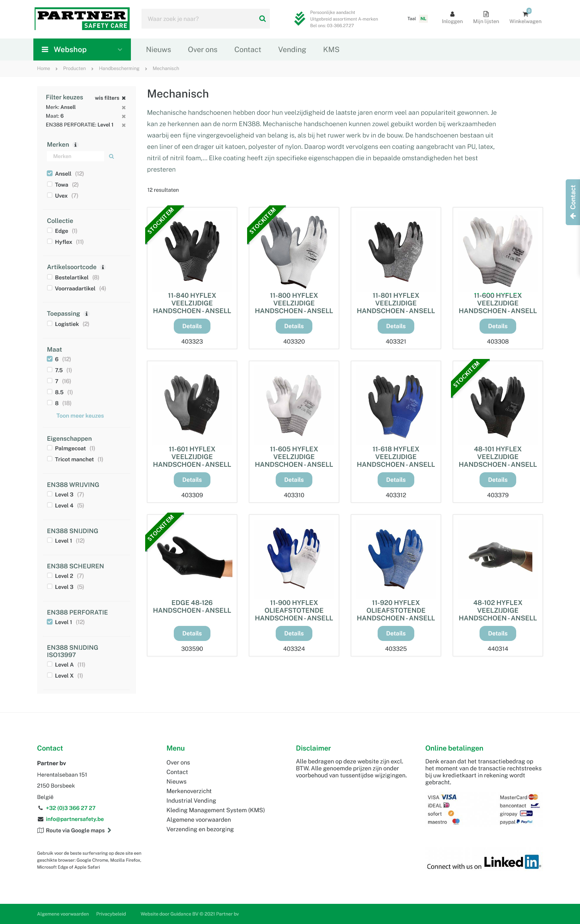Screen dimensions: 580x924
Task: Open the Vending menu item
Action: tap(292, 49)
